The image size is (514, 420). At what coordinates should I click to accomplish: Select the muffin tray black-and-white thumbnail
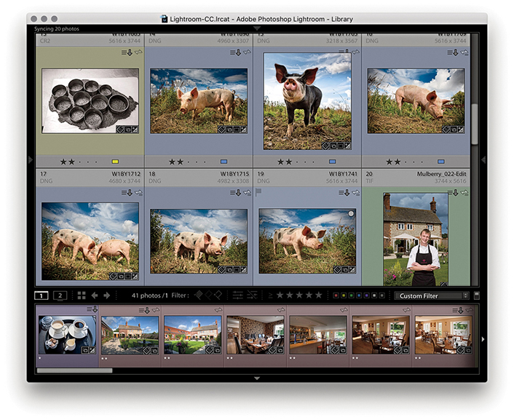click(90, 100)
